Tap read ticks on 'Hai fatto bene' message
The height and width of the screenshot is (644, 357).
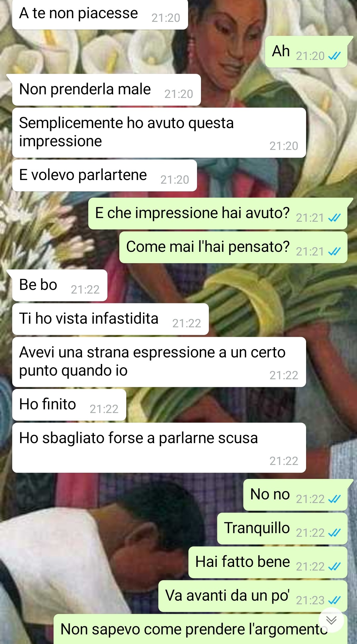[334, 567]
